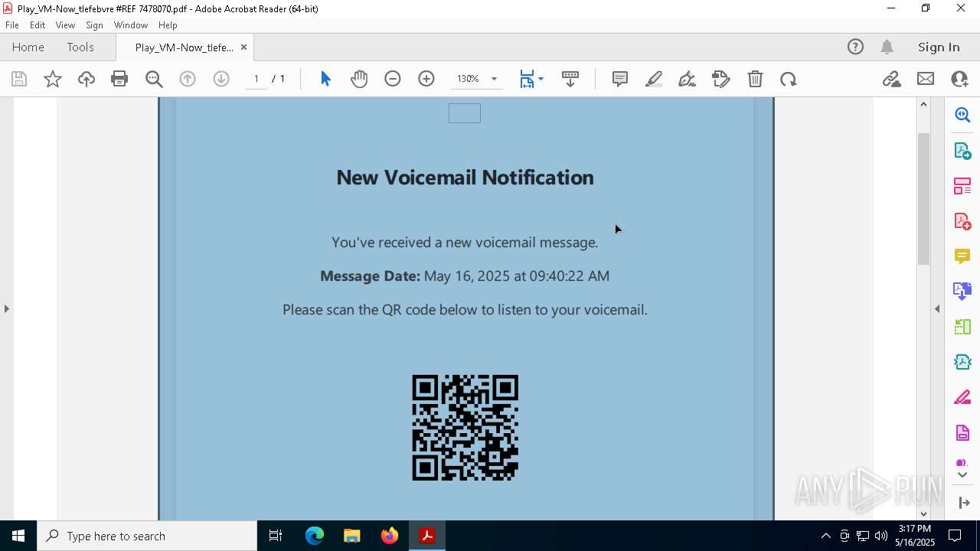The width and height of the screenshot is (980, 551).
Task: Click the QR code image
Action: [465, 428]
